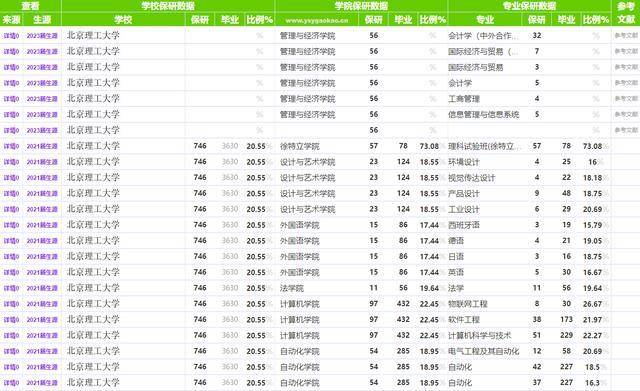This screenshot has height=391, width=640.
Task: Select the 学院保研数据 group header
Action: coord(361,6)
